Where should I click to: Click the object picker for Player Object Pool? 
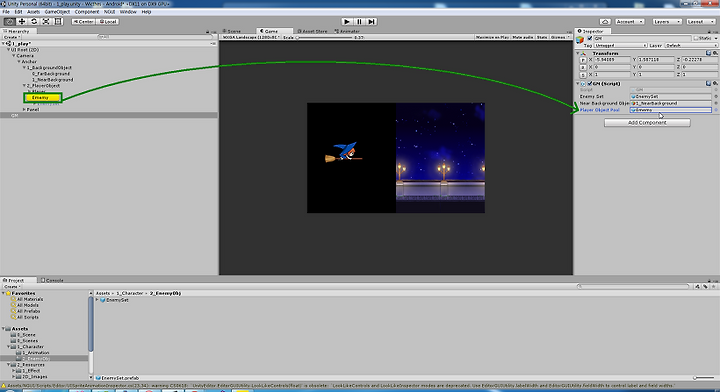715,110
